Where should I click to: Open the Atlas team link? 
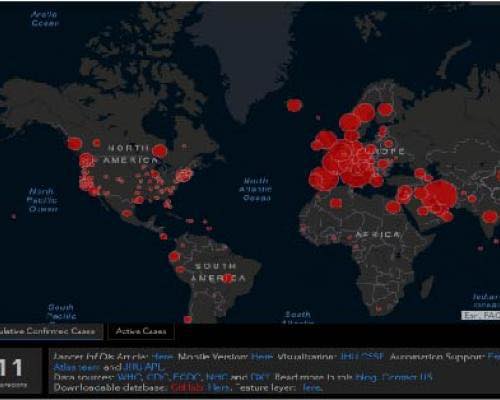76,367
